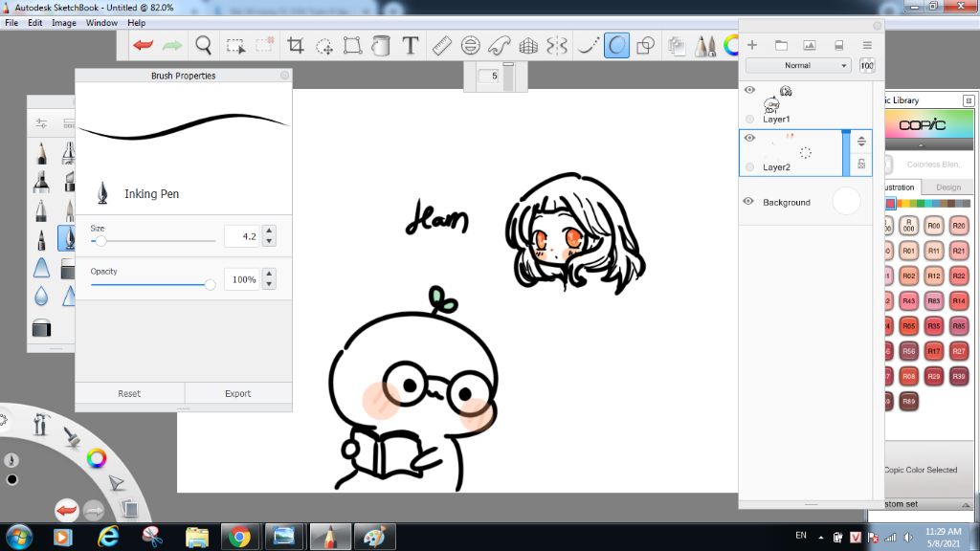Image resolution: width=980 pixels, height=551 pixels.
Task: Open the Image menu
Action: tap(64, 23)
